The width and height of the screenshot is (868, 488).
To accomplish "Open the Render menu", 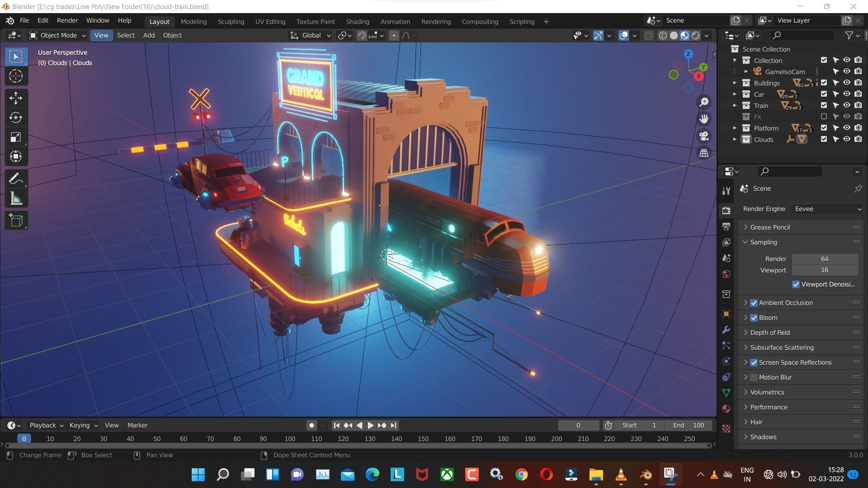I will click(67, 20).
